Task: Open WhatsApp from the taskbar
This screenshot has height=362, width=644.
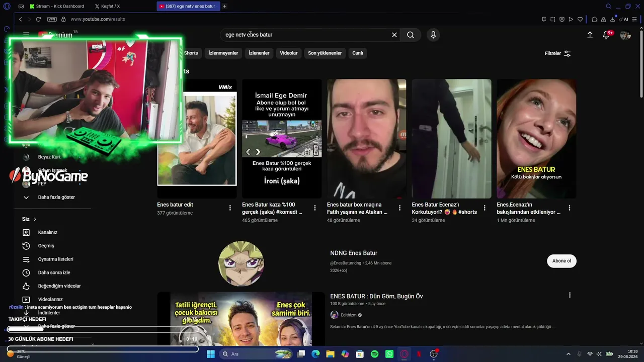Action: tap(389, 354)
